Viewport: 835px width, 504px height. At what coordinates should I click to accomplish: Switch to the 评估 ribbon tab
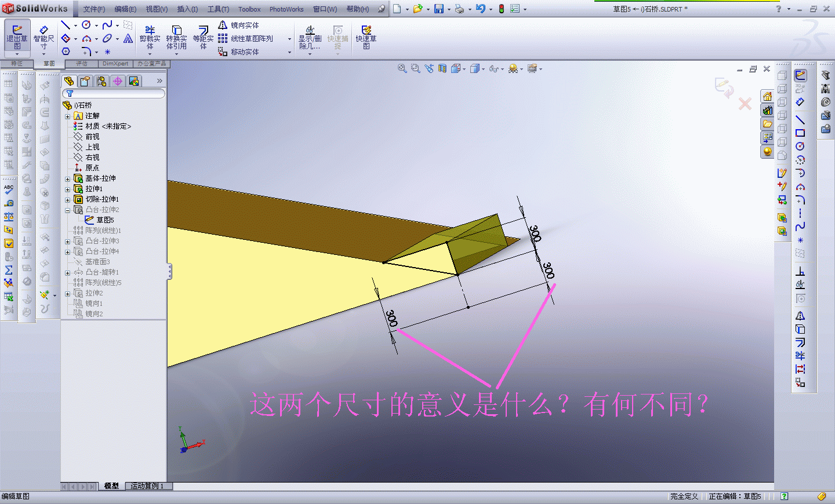coord(81,64)
